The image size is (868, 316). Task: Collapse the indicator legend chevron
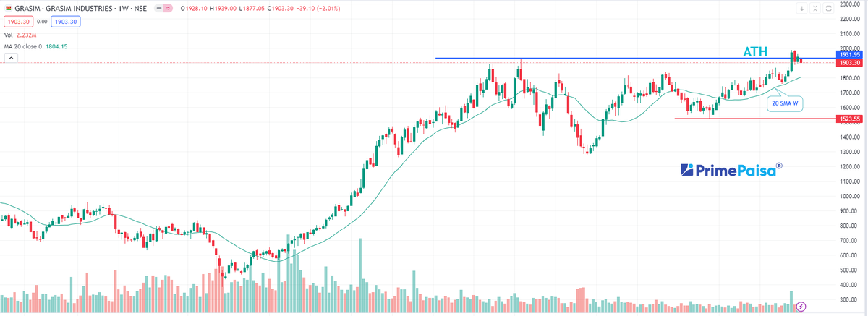tap(9, 56)
